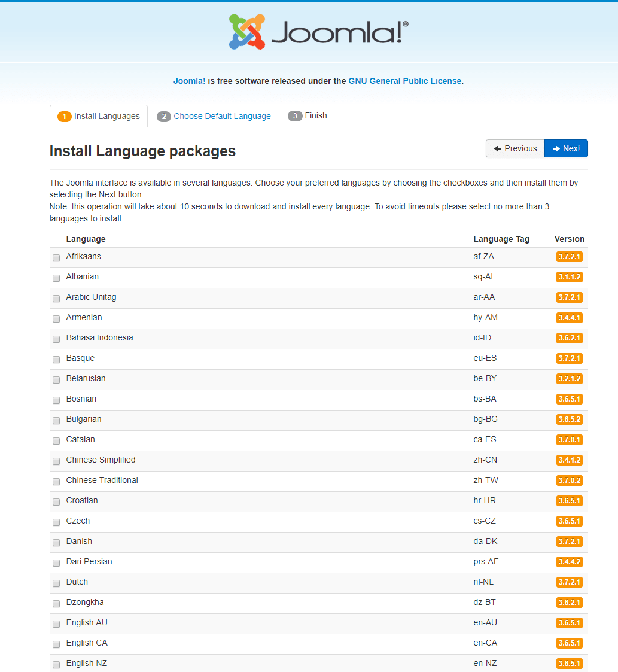Click the Afrikaans language name

[84, 256]
